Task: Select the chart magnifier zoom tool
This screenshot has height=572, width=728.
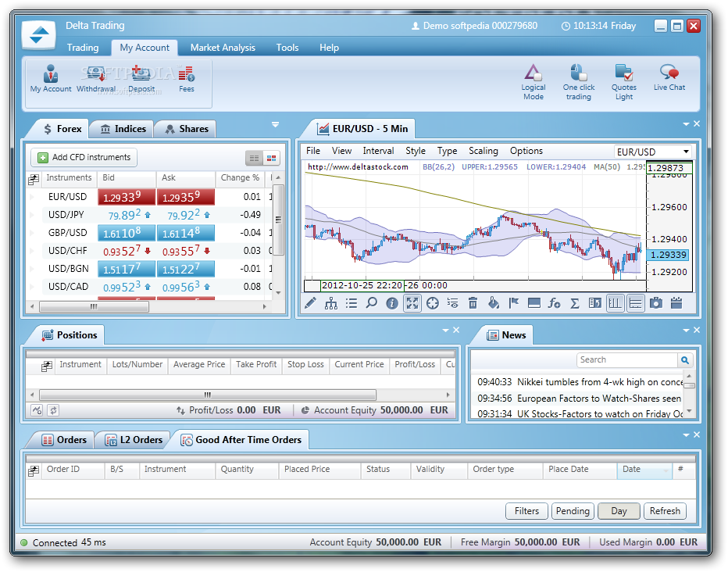Action: (372, 303)
